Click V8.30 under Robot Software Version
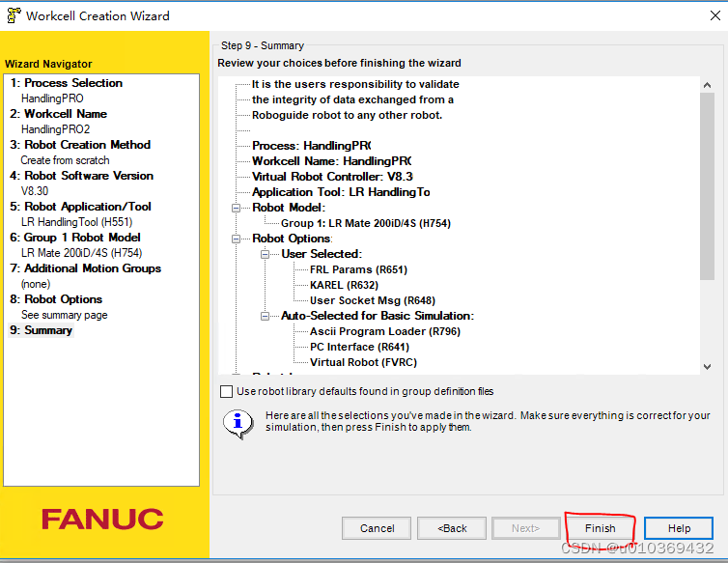The height and width of the screenshot is (563, 728). click(35, 191)
